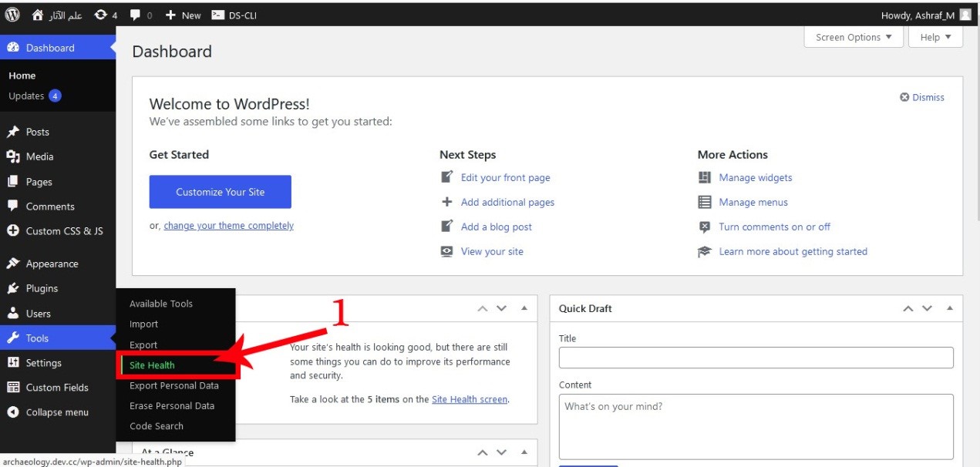Move Site Health widget up with arrow

[483, 308]
